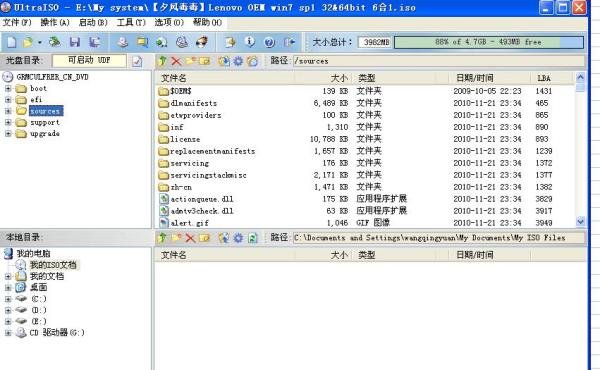Expand 我的文档 in local tree
The height and width of the screenshot is (370, 600).
(x=8, y=276)
